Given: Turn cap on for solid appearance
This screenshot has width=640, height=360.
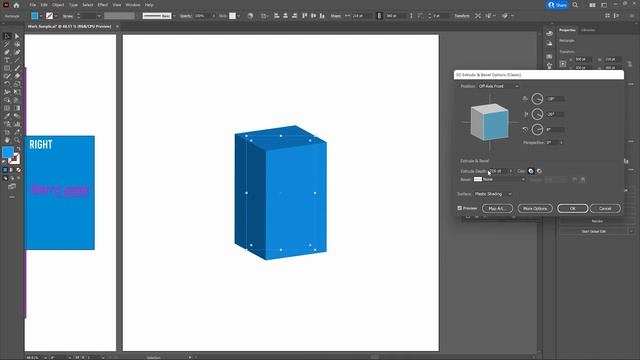Looking at the screenshot, I should coord(531,171).
